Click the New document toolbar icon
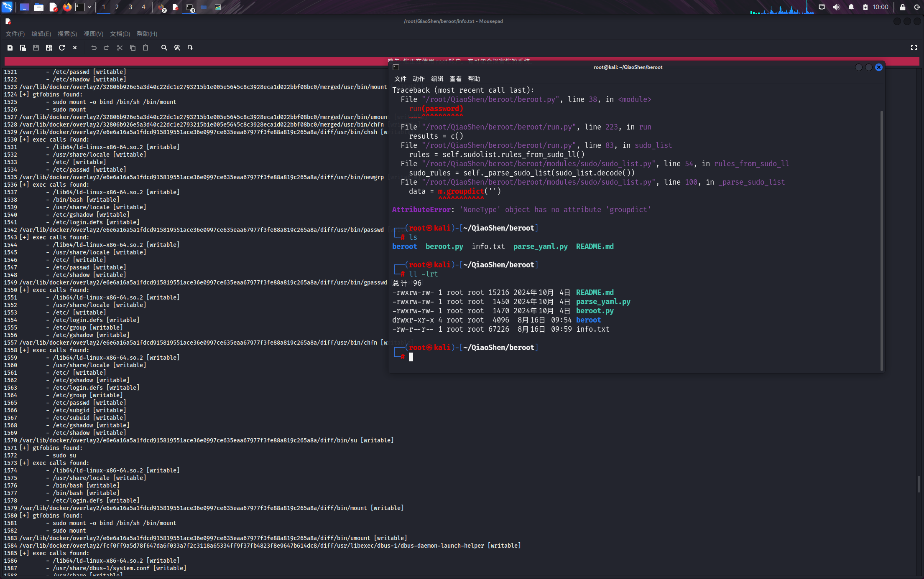The width and height of the screenshot is (924, 579). pos(10,48)
